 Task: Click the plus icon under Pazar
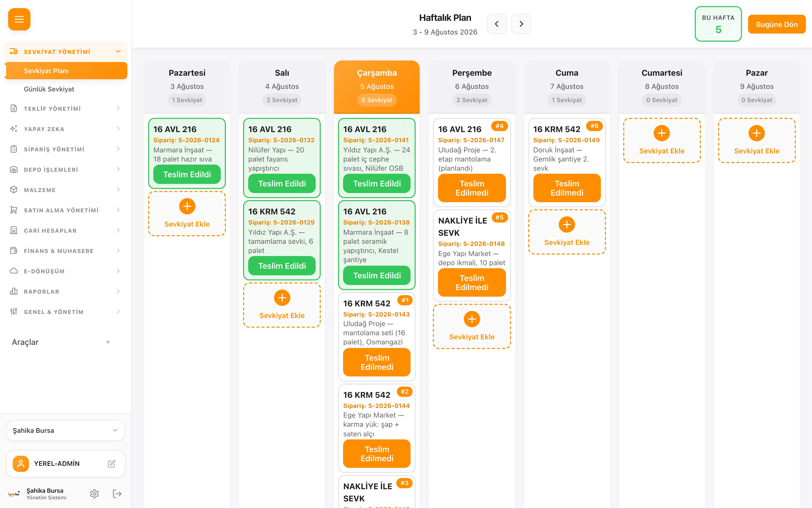click(757, 133)
